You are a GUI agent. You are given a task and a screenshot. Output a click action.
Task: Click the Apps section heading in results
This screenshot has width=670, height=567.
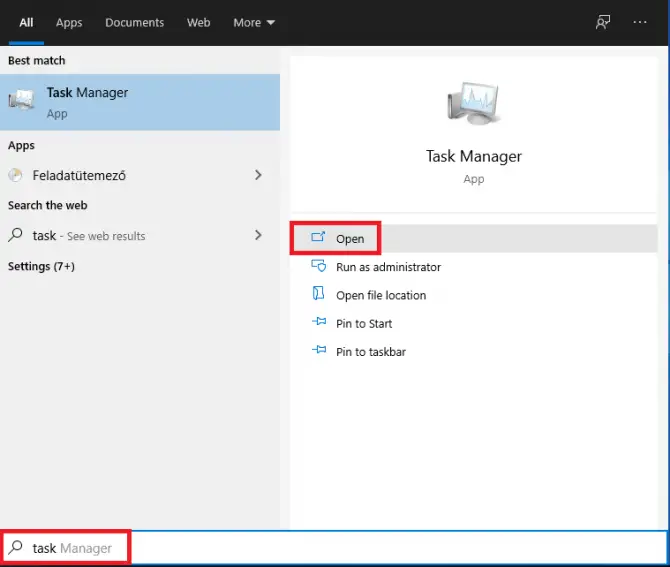point(21,146)
